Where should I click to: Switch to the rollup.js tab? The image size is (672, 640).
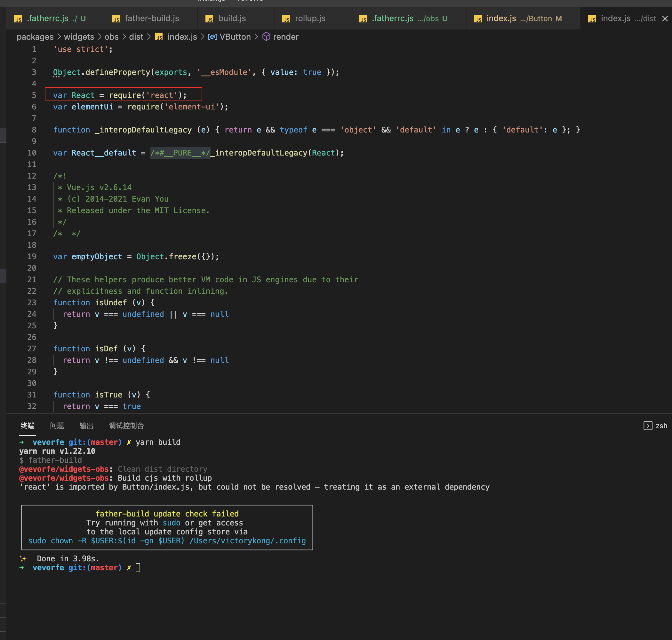coord(310,19)
